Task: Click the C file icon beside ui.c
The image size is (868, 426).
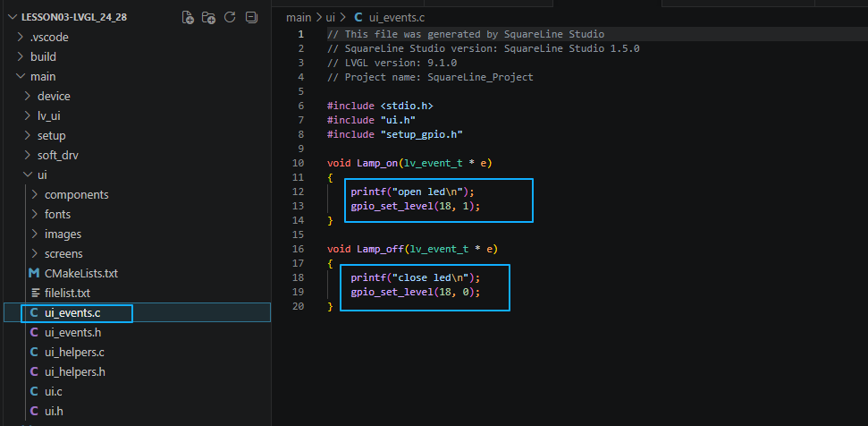Action: [x=34, y=391]
